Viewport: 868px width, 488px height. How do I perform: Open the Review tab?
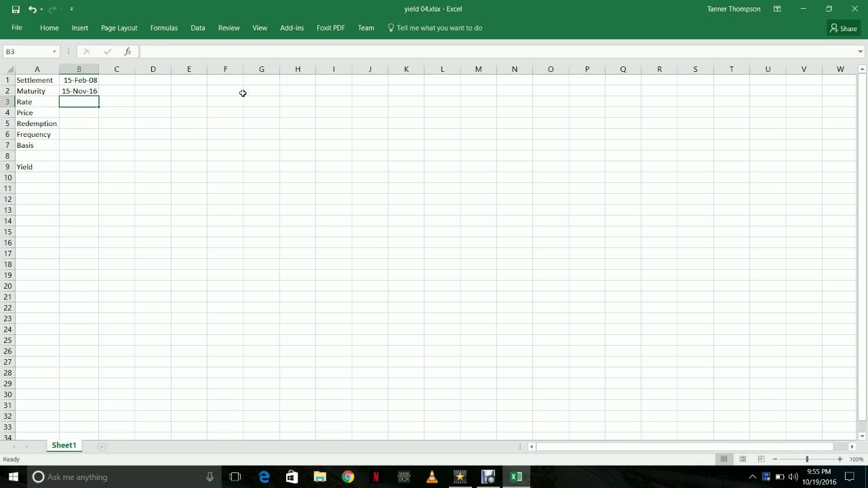(229, 28)
